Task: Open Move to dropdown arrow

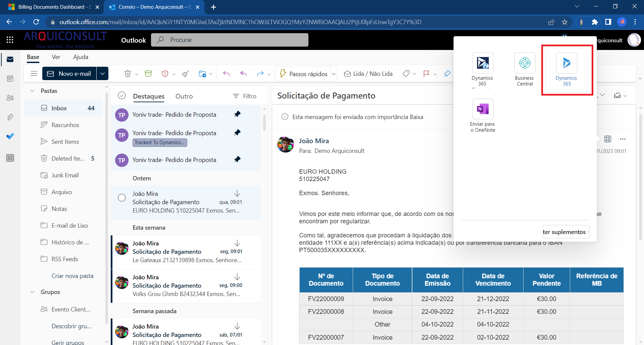Action: pos(211,74)
